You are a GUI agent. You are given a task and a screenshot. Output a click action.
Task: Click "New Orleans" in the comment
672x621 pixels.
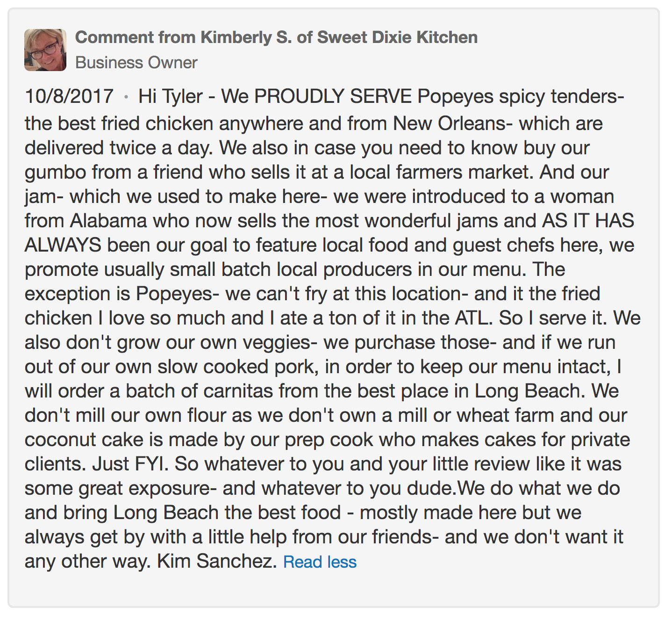tap(449, 123)
